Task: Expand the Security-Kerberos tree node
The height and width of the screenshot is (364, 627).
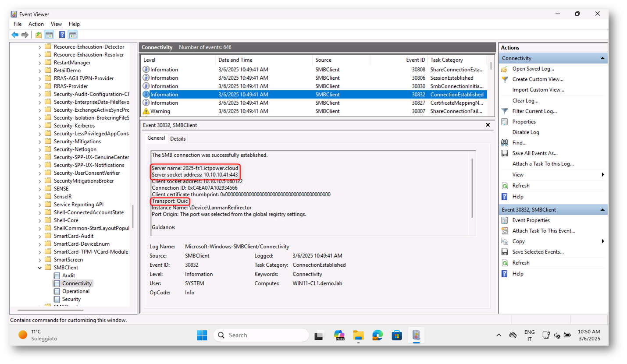Action: click(x=40, y=126)
